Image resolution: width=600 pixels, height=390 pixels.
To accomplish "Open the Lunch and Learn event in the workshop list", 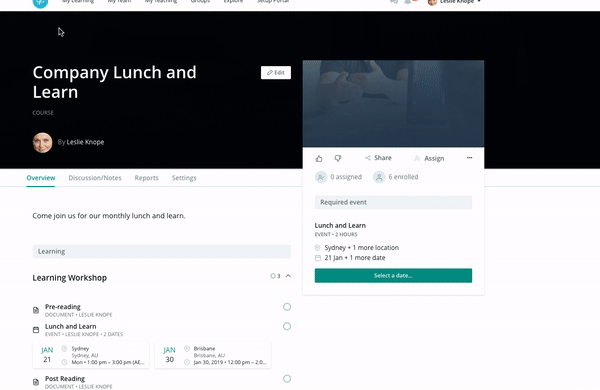I will (71, 326).
